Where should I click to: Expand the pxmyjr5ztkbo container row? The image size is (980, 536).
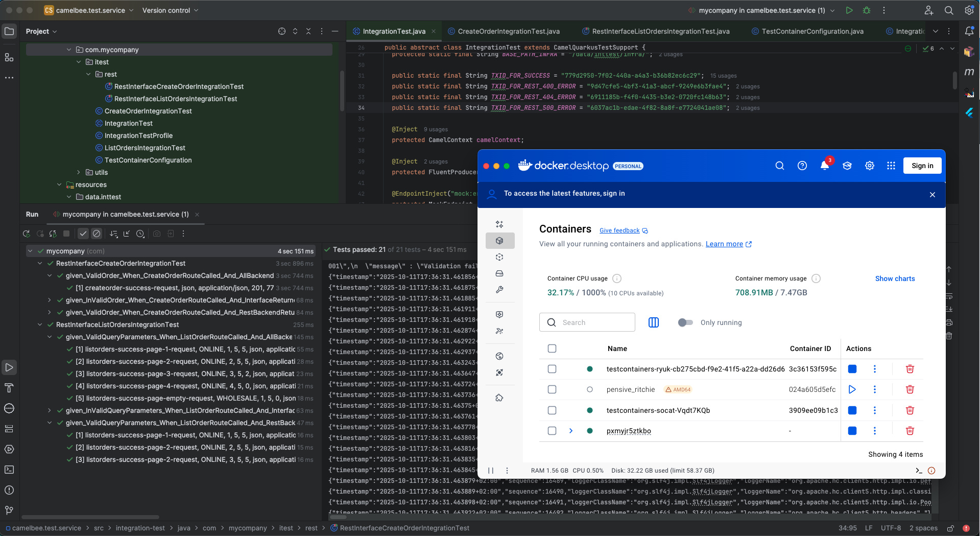click(x=570, y=431)
